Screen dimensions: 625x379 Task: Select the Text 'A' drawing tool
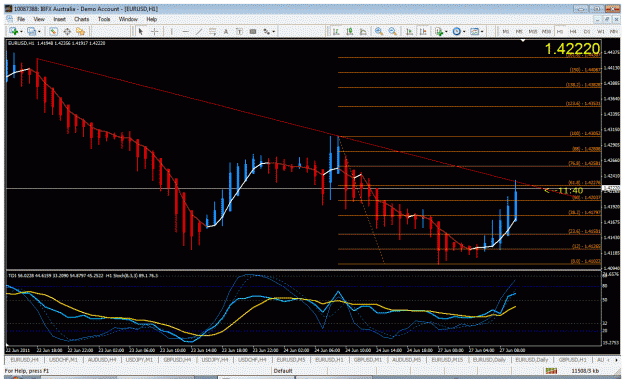226,31
